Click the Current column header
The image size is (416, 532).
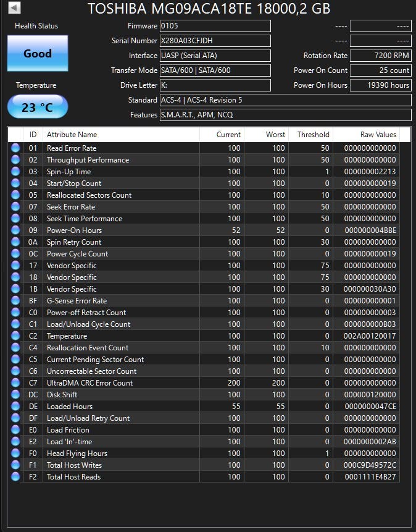coord(222,135)
